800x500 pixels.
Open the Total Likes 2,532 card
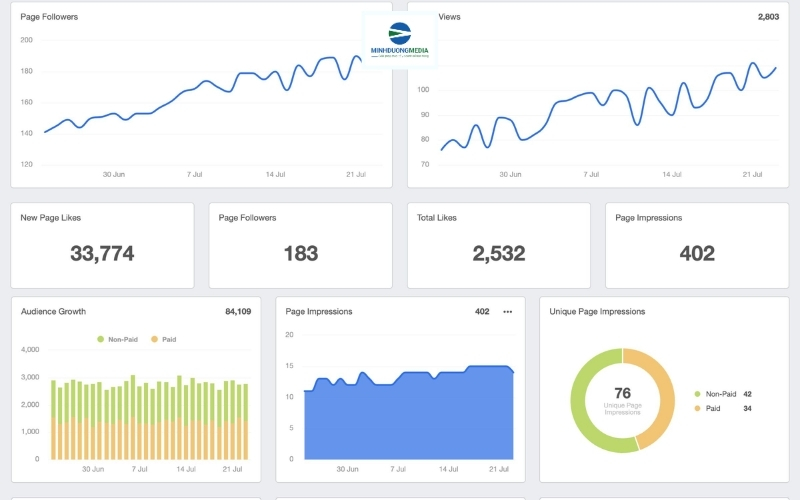pyautogui.click(x=498, y=245)
